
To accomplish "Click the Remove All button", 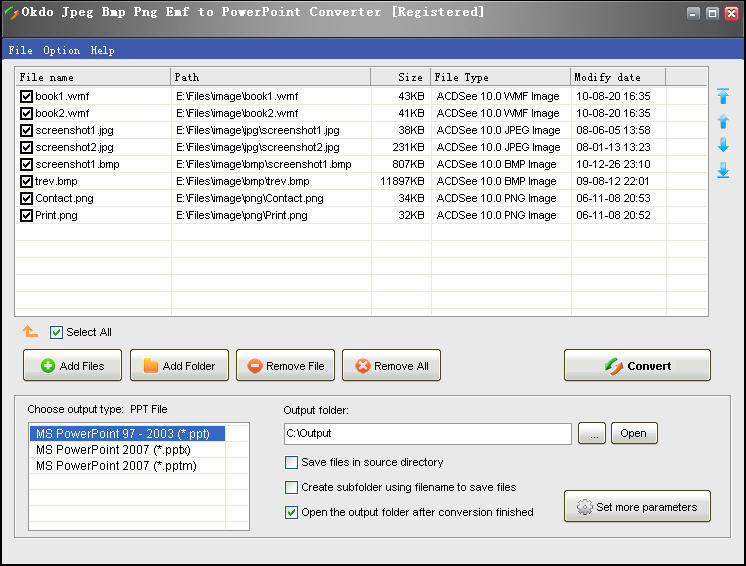I will point(392,365).
